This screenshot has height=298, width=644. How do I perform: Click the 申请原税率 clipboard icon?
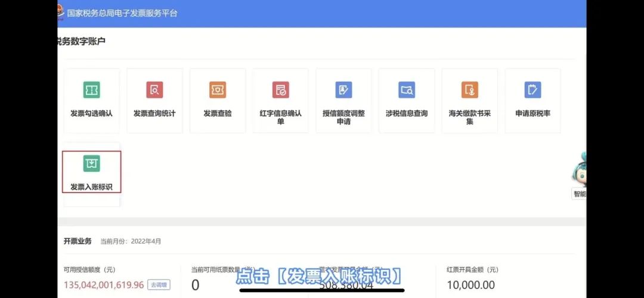[532, 90]
